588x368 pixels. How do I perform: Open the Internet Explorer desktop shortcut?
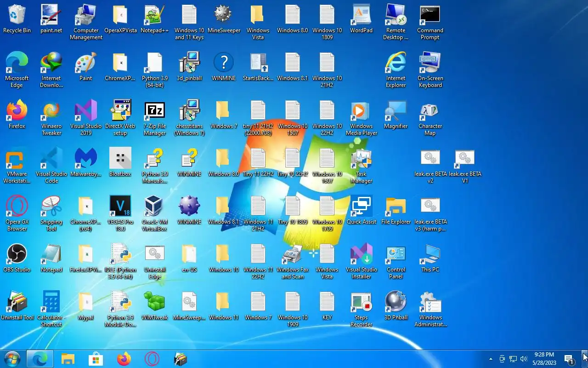(396, 70)
